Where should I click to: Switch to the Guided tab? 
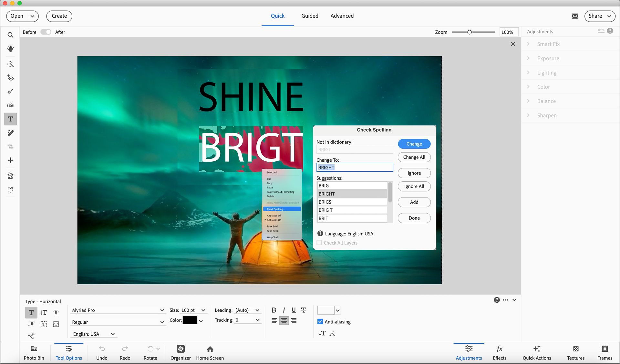click(309, 15)
